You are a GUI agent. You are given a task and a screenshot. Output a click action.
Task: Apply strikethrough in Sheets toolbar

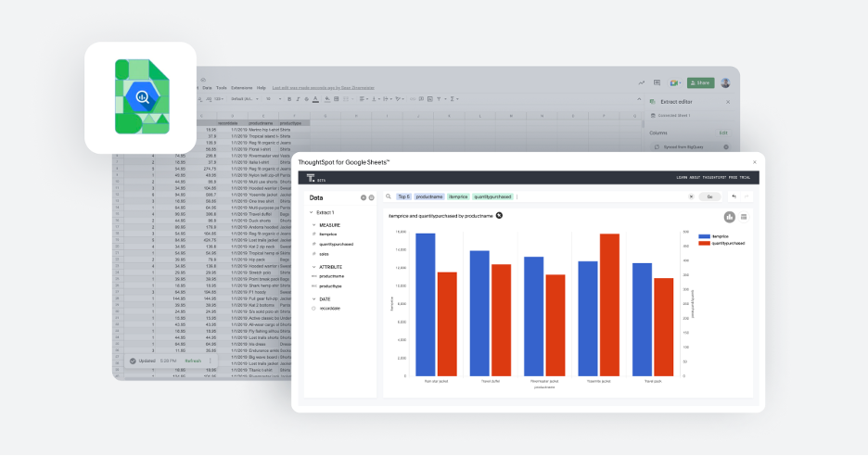(x=307, y=99)
